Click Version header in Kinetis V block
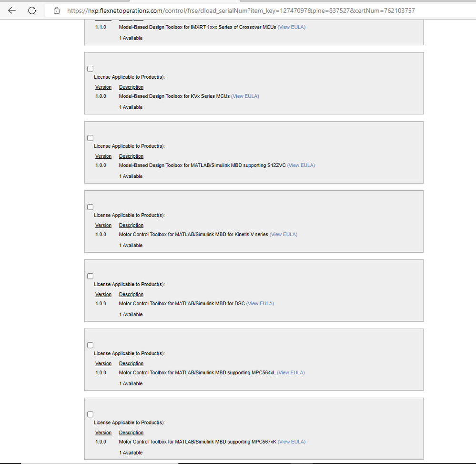Screen dimensions: 476x464 click(103, 226)
